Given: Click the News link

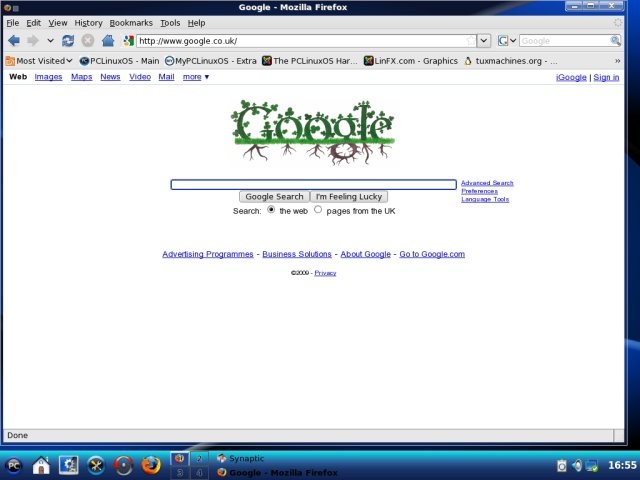Looking at the screenshot, I should (110, 77).
